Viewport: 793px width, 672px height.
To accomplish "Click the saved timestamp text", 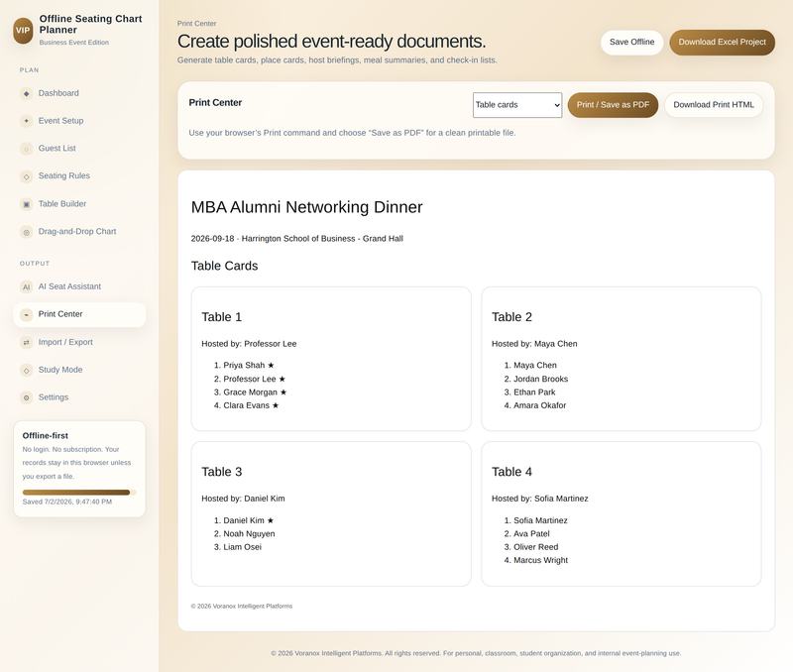I will point(67,503).
